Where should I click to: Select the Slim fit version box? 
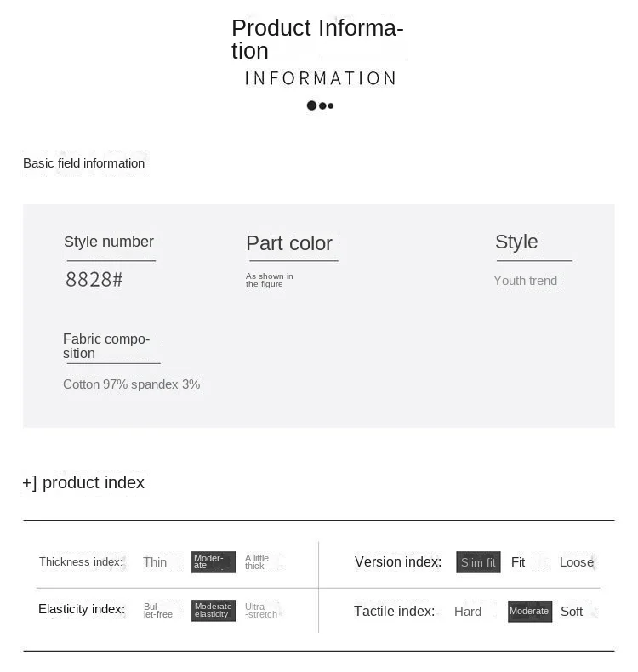coord(478,562)
